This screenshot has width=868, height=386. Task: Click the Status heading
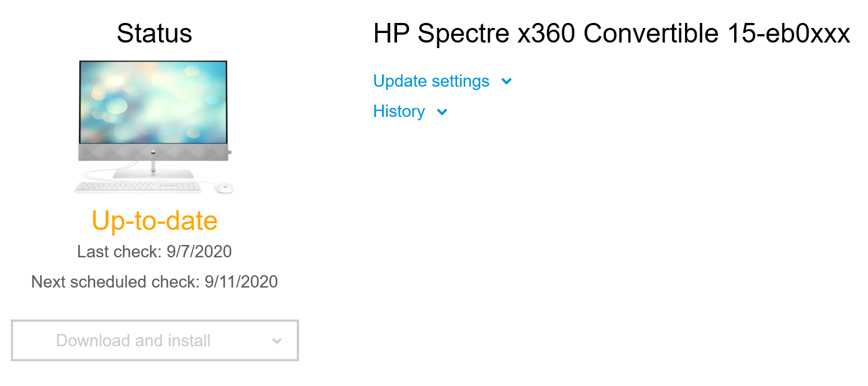tap(155, 34)
